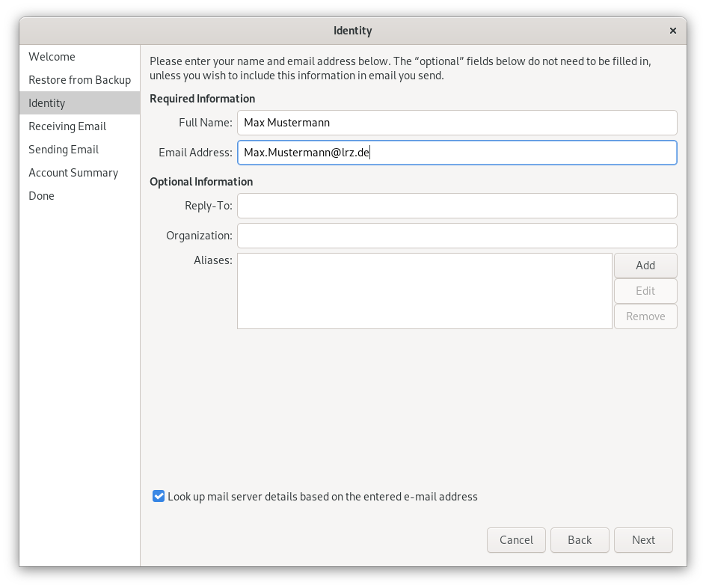Switch to Sending Email step
Screen dimensions: 706x588
[x=64, y=150]
